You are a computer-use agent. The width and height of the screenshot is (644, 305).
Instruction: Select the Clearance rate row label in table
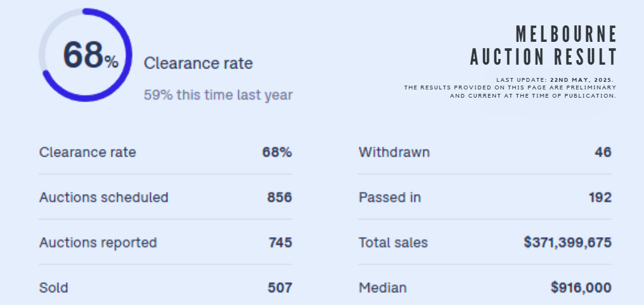(87, 152)
